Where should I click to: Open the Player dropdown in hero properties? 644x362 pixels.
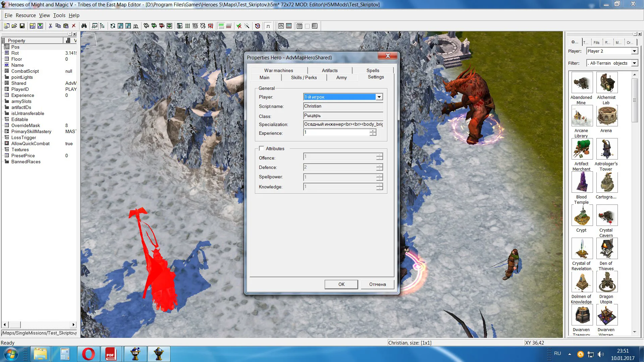pyautogui.click(x=379, y=97)
